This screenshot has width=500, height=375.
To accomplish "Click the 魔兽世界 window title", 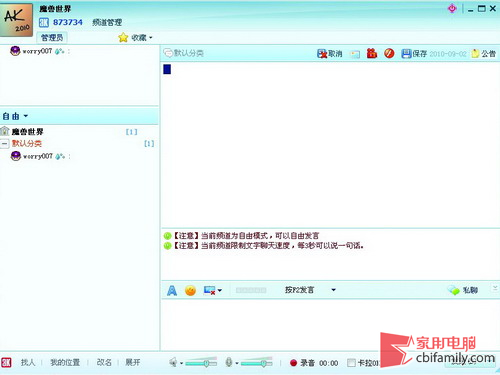I will 55,9.
